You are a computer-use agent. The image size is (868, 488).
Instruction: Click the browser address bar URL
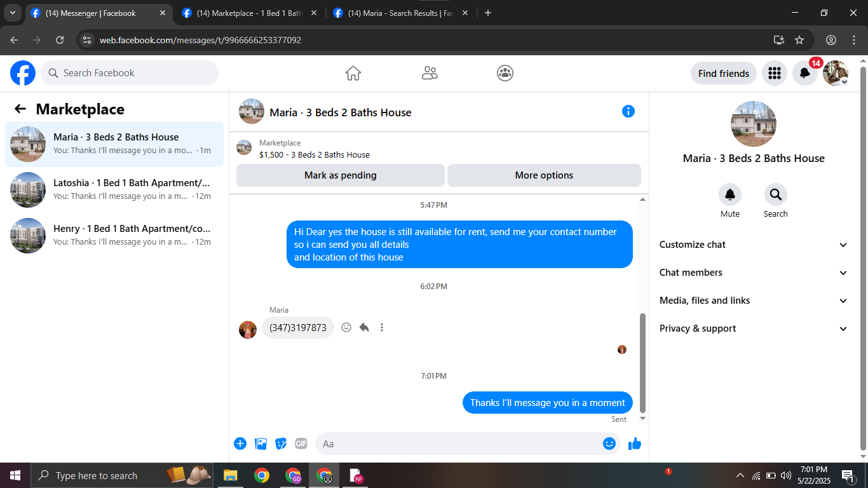tap(200, 40)
